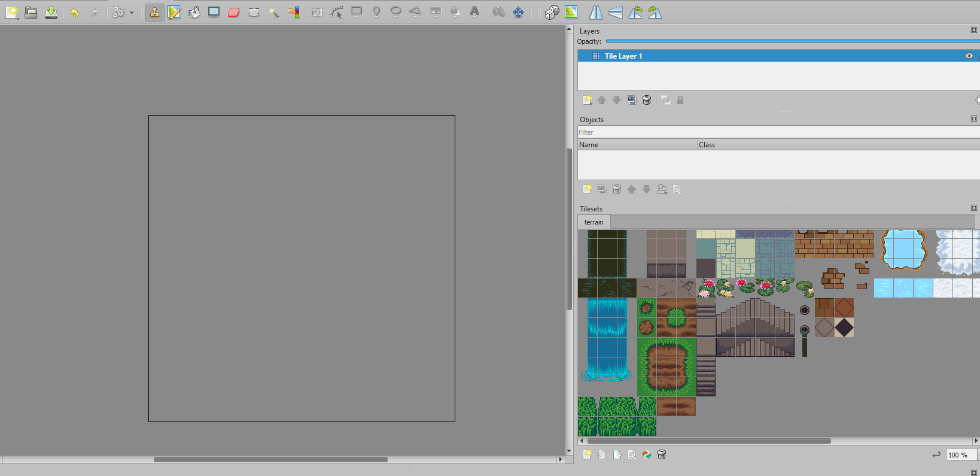Open the command gear button

[119, 12]
